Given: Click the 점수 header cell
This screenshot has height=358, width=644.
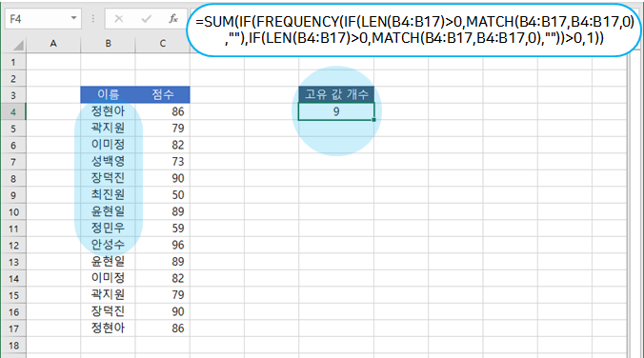Looking at the screenshot, I should 163,94.
